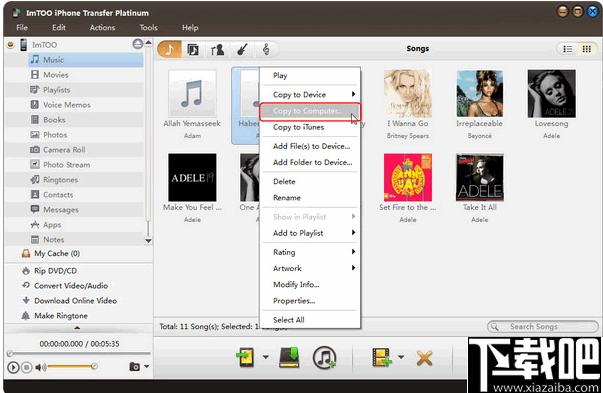Open the Albums category icon
The height and width of the screenshot is (393, 603).
pyautogui.click(x=193, y=50)
